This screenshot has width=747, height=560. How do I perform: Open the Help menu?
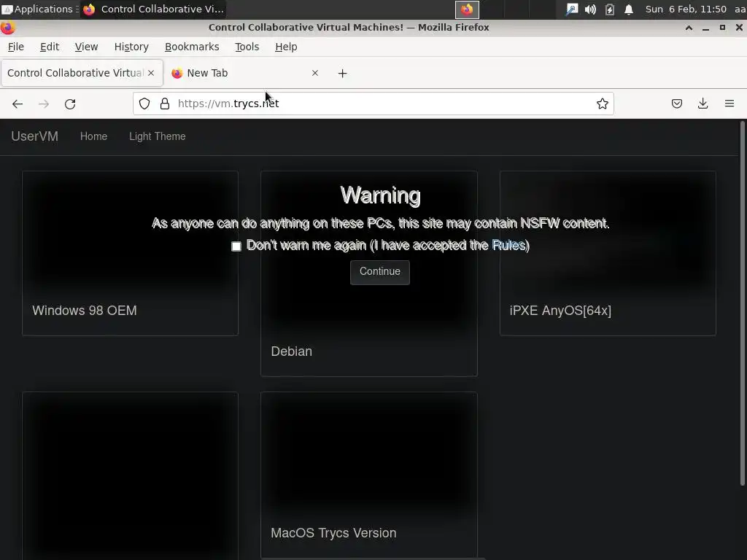(x=286, y=47)
